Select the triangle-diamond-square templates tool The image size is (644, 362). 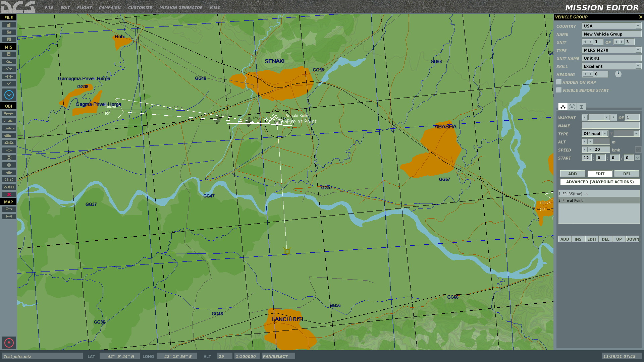9,187
